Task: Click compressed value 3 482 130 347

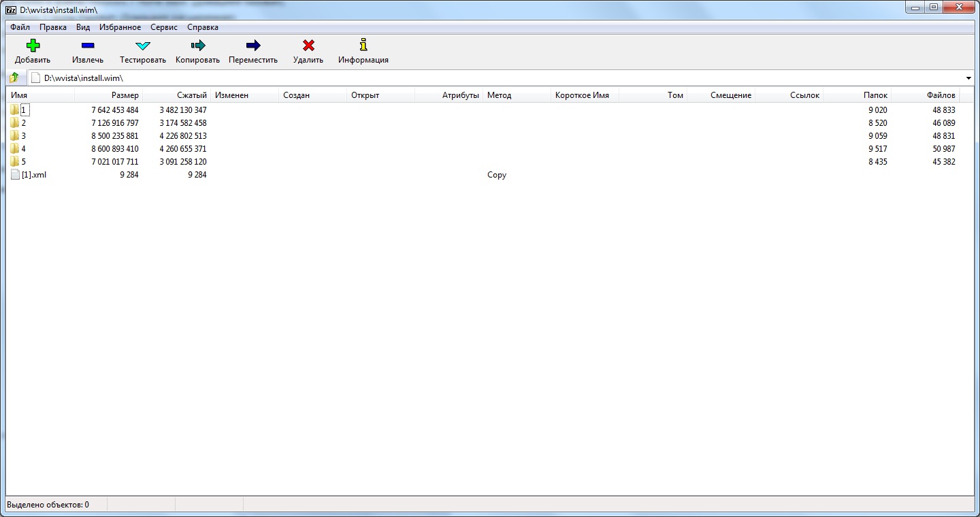Action: coord(183,110)
